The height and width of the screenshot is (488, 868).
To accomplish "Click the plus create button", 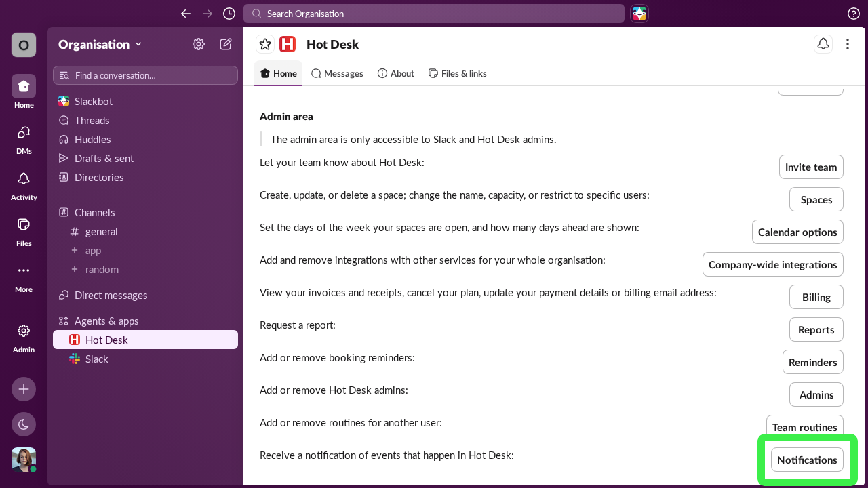I will (24, 389).
